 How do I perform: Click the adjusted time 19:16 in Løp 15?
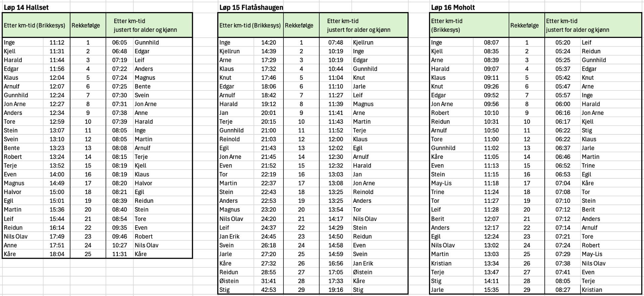336,290
